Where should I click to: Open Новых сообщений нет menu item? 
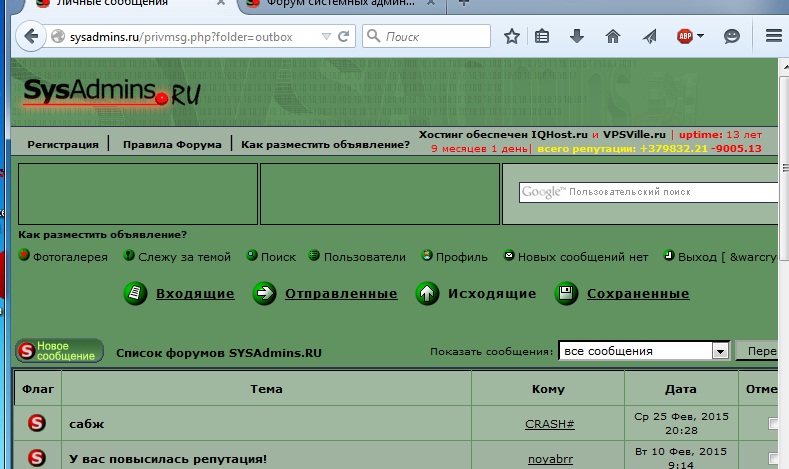583,257
